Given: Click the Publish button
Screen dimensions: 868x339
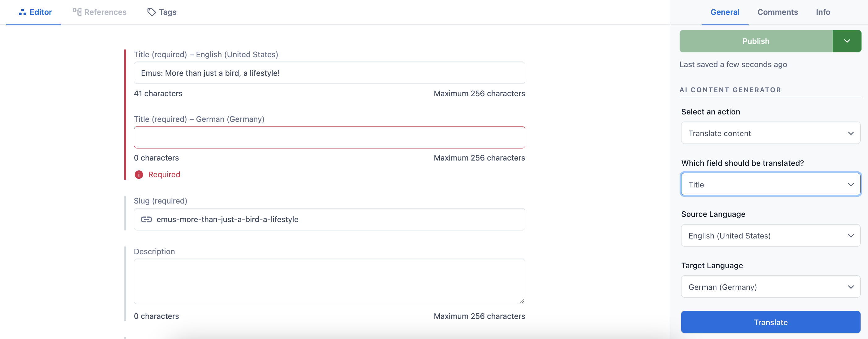Looking at the screenshot, I should click(756, 41).
